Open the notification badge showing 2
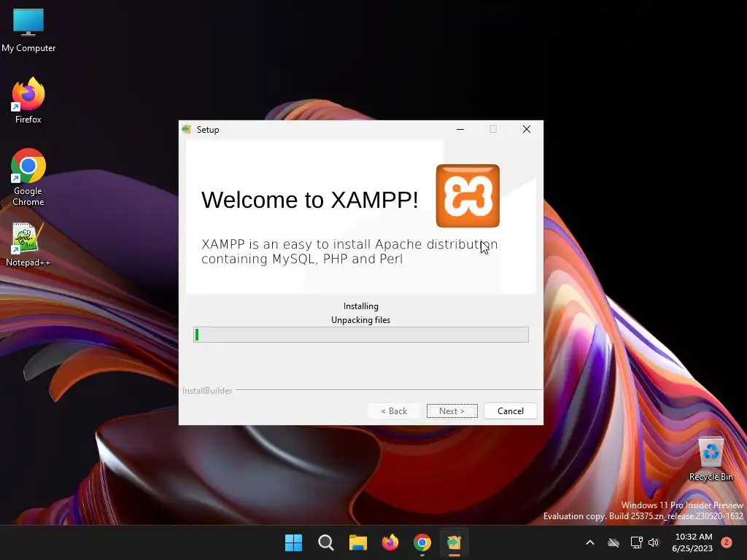Screen dimensions: 747x560 click(x=727, y=542)
